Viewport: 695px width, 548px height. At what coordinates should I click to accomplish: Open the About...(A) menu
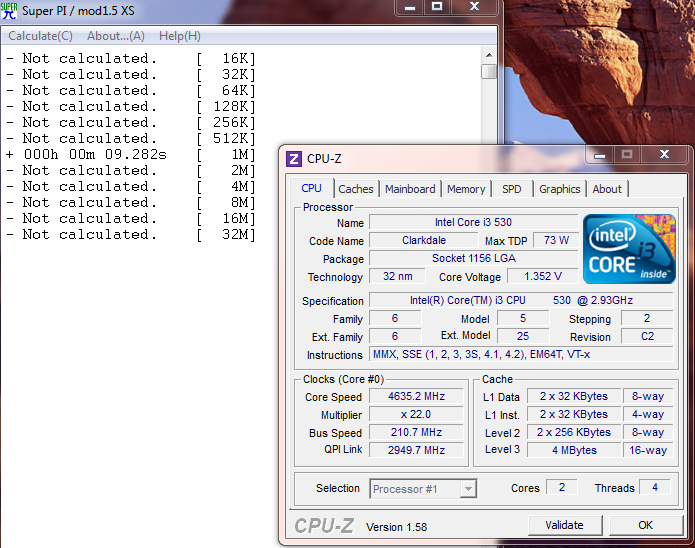click(x=116, y=36)
